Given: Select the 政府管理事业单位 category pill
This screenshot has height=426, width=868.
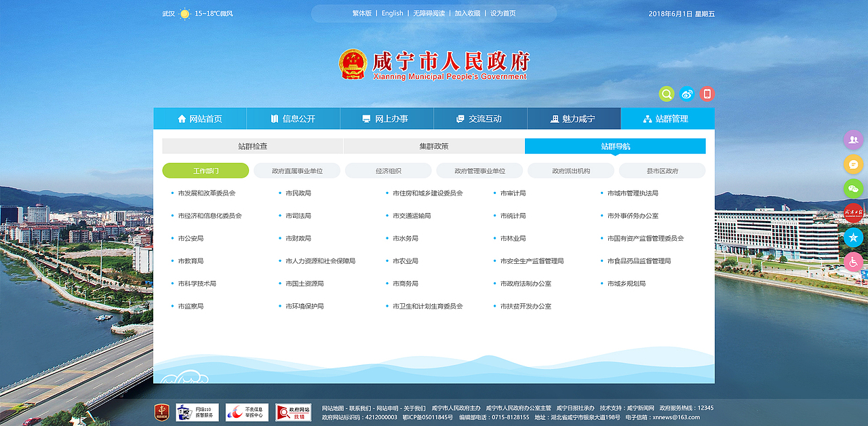Looking at the screenshot, I should coord(479,171).
